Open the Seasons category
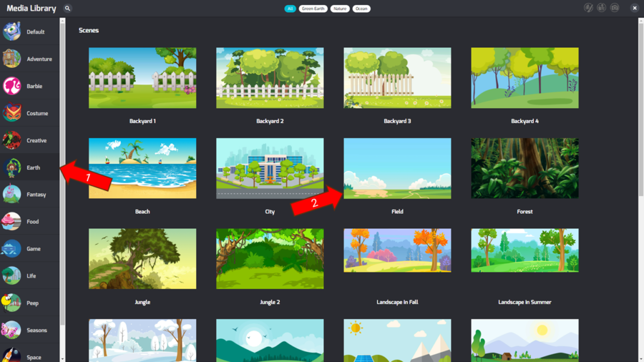This screenshot has height=362, width=644. pyautogui.click(x=36, y=330)
